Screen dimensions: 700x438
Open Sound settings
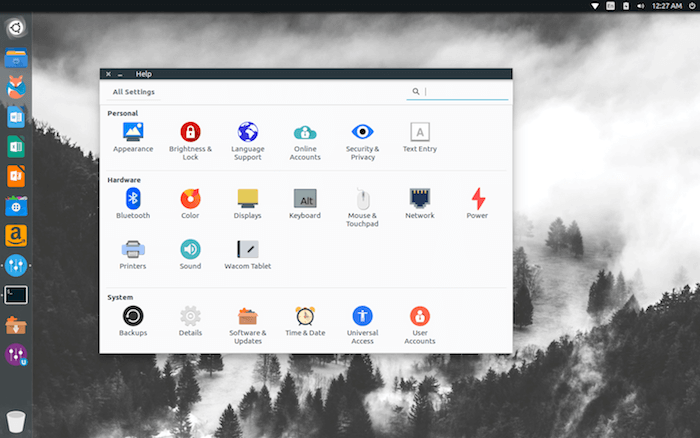tap(190, 254)
